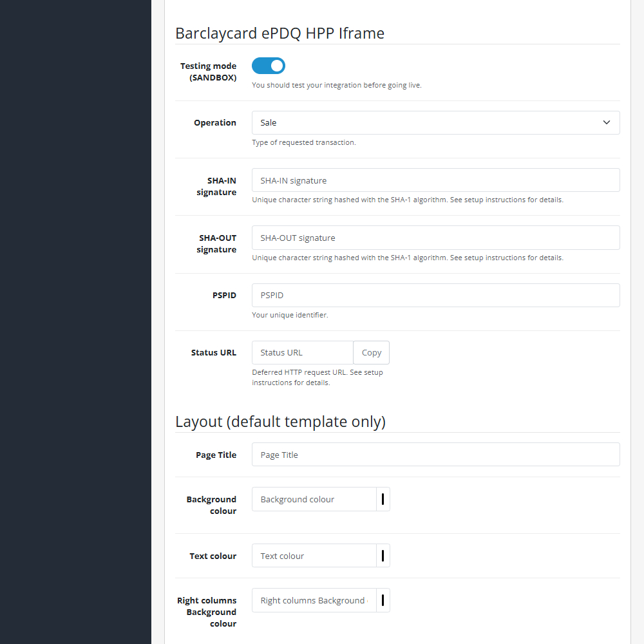Focus the SHA-OUT signature input field
This screenshot has width=644, height=644.
pos(435,238)
